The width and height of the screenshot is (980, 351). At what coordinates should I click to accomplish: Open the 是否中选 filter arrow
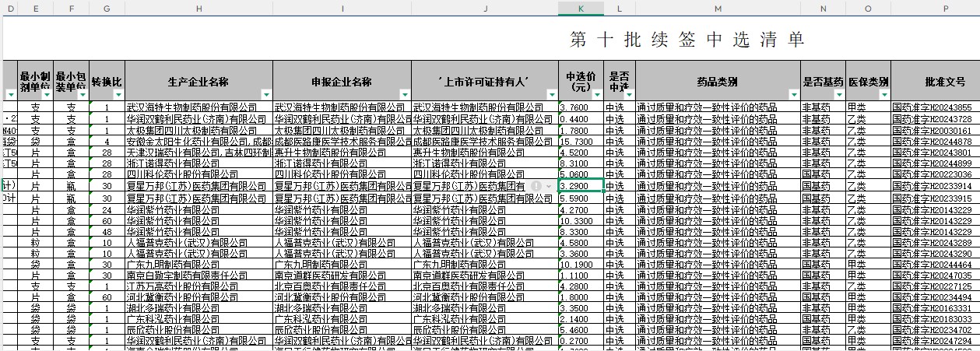[x=628, y=94]
